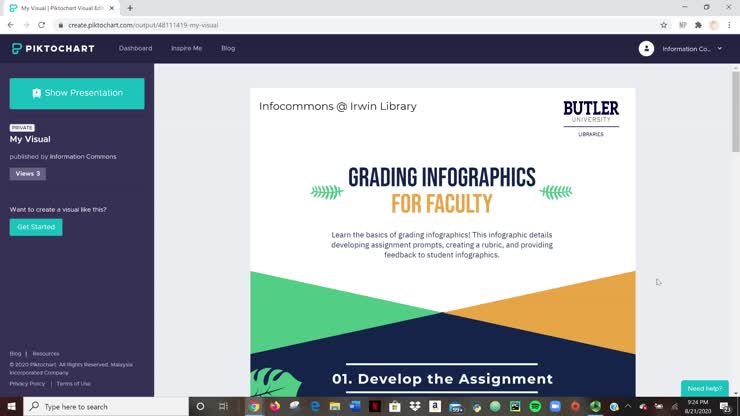Open the browser extensions puzzle icon

click(698, 25)
